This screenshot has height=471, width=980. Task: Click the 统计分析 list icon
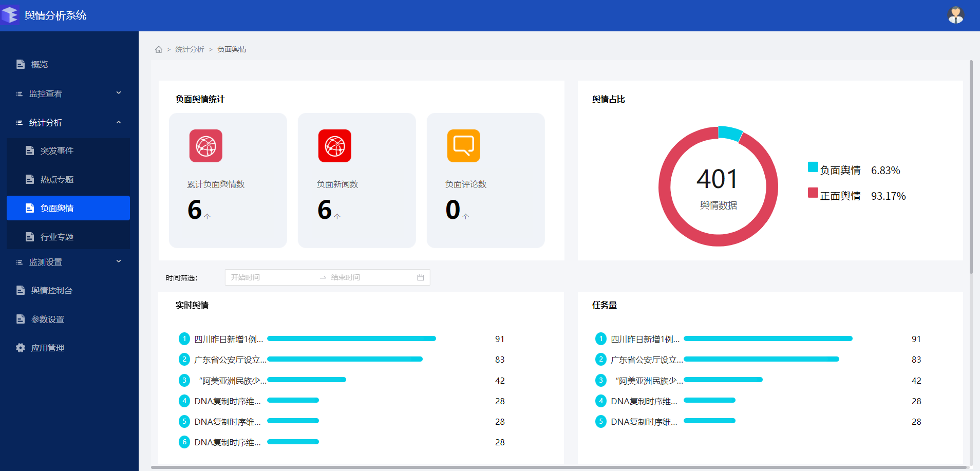20,122
